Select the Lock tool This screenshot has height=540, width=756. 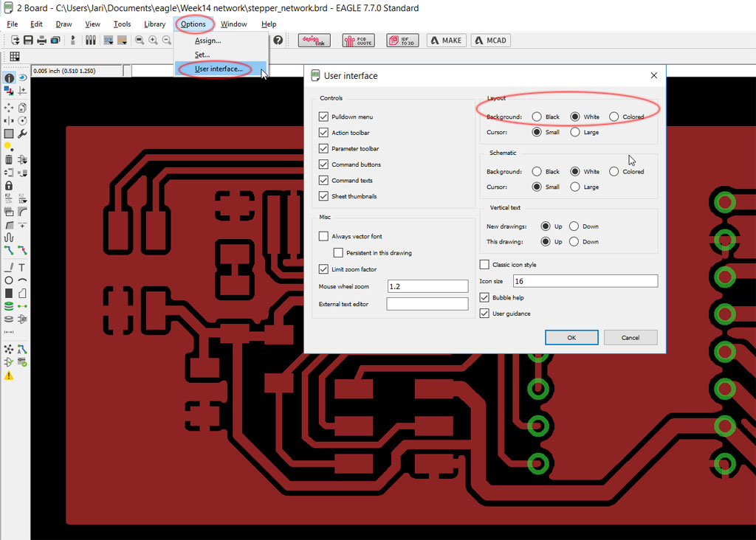coord(9,186)
